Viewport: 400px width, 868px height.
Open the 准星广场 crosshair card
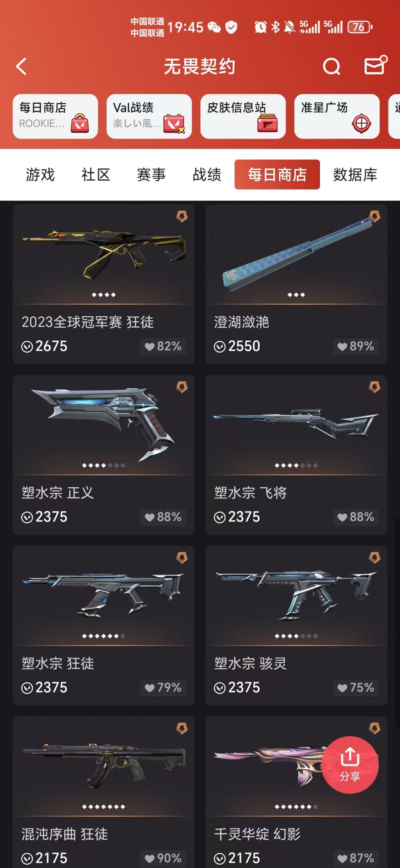click(x=337, y=116)
